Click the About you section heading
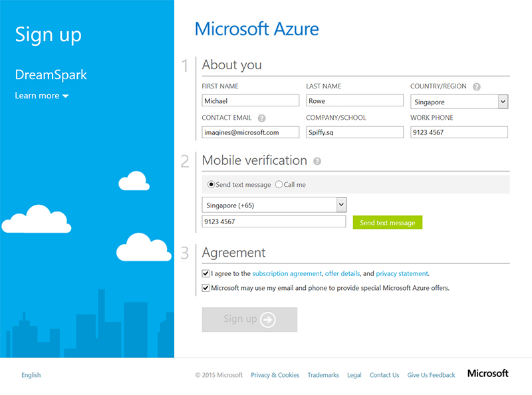Viewport: 532px width, 395px height. [x=231, y=65]
